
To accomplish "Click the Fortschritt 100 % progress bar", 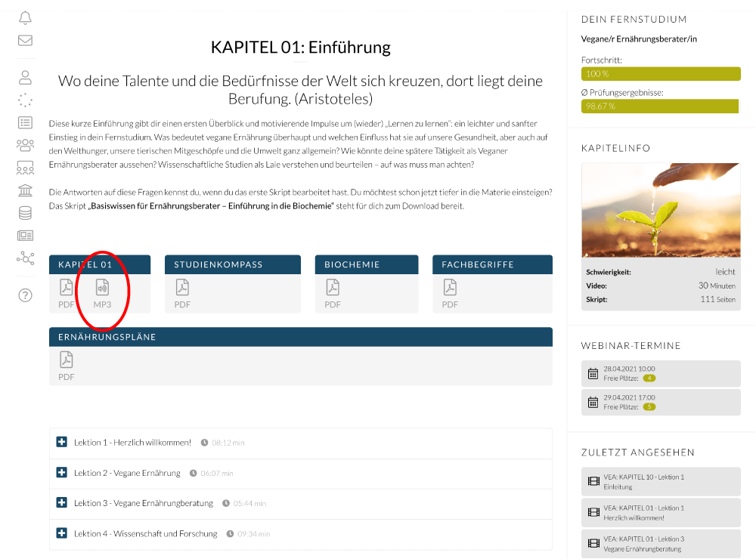I will [661, 74].
